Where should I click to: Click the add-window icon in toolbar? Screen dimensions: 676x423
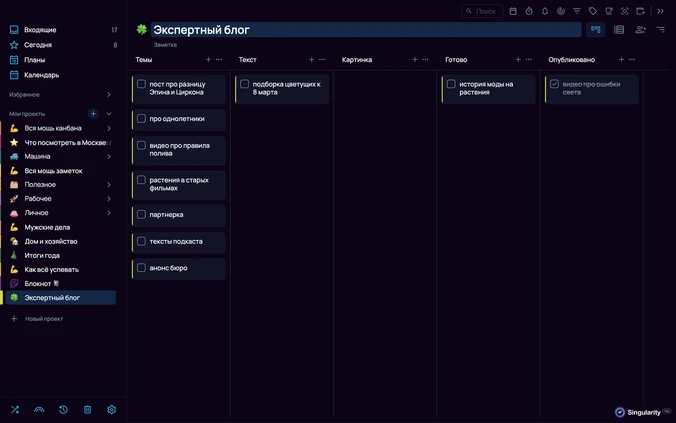[641, 11]
